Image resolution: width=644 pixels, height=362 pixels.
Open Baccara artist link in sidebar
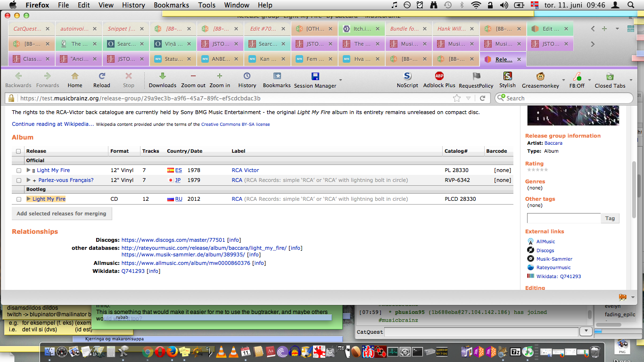click(553, 143)
